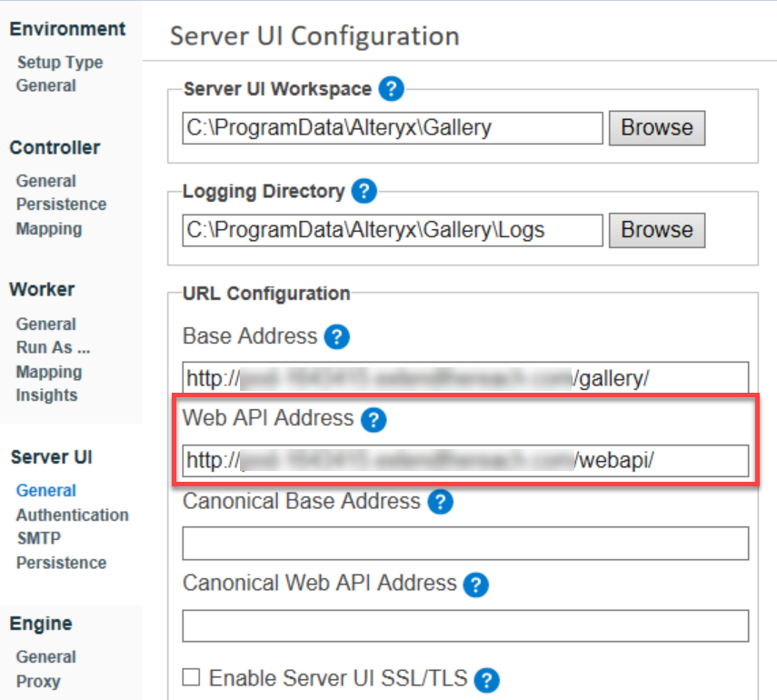This screenshot has width=777, height=700.
Task: Open help for Server UI Workspace
Action: point(391,89)
